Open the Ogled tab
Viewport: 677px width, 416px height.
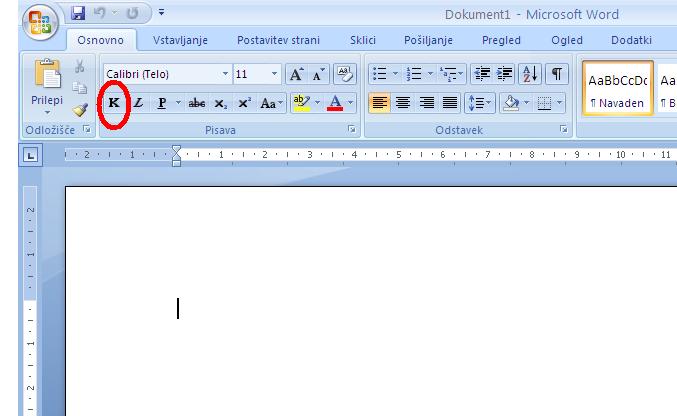coord(567,40)
